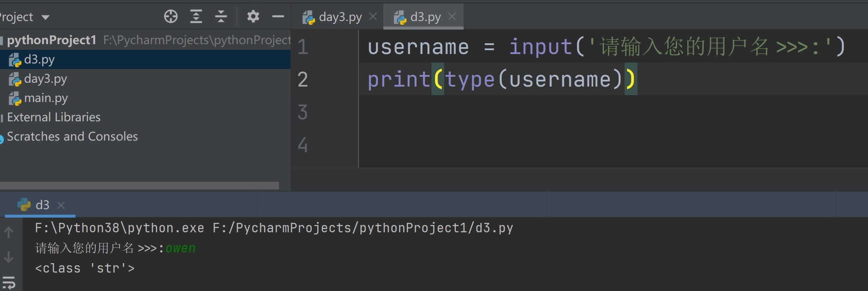Click the Project panel horizontal scrollbar
The image size is (868, 291).
tap(140, 186)
